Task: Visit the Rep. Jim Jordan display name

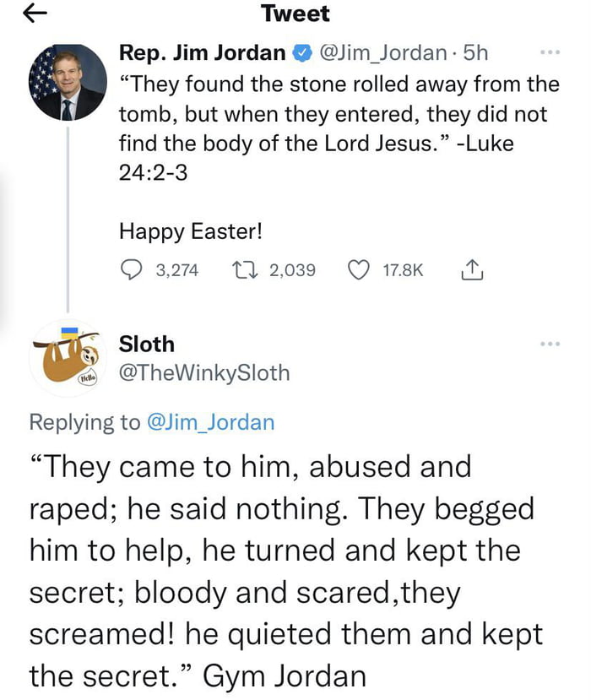Action: pos(202,53)
